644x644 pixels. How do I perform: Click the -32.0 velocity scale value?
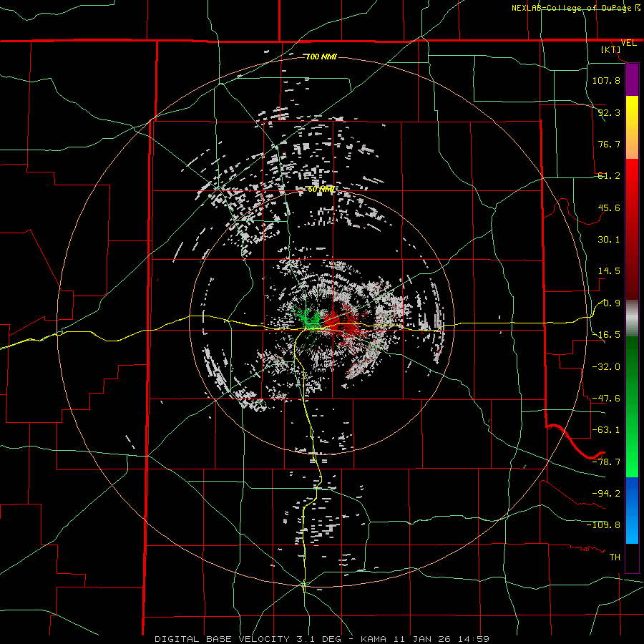(x=606, y=367)
